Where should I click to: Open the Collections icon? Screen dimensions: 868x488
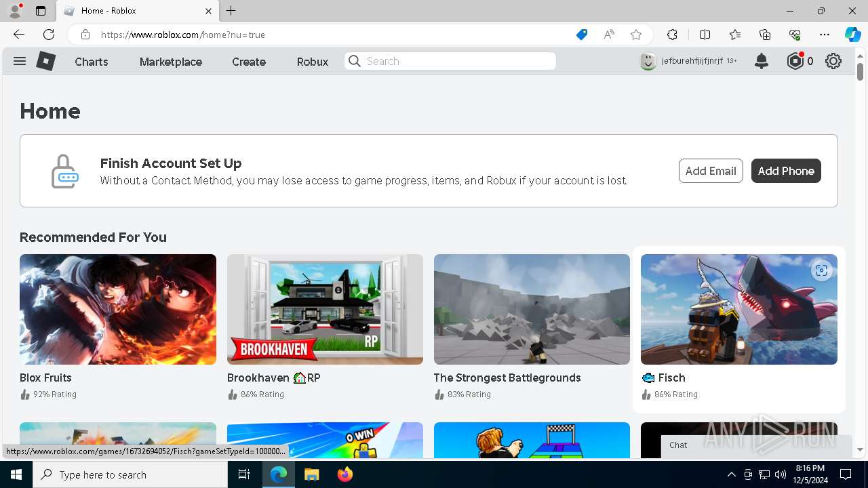tap(765, 35)
